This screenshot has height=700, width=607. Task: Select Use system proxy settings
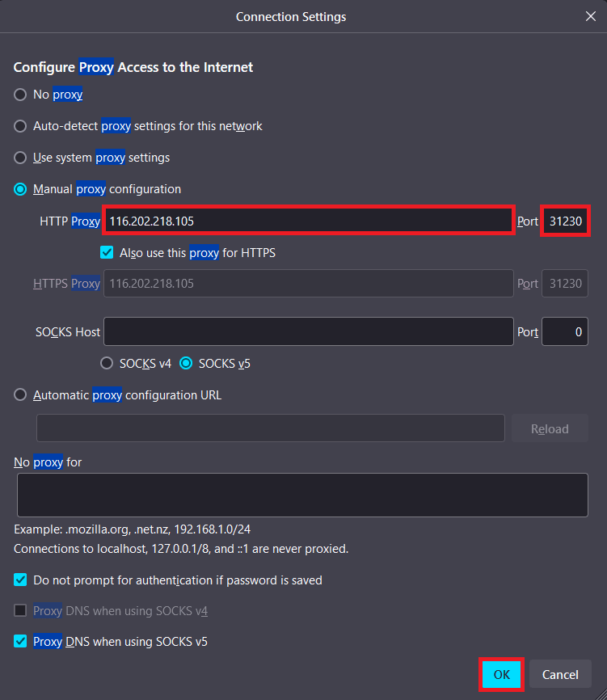(x=19, y=158)
